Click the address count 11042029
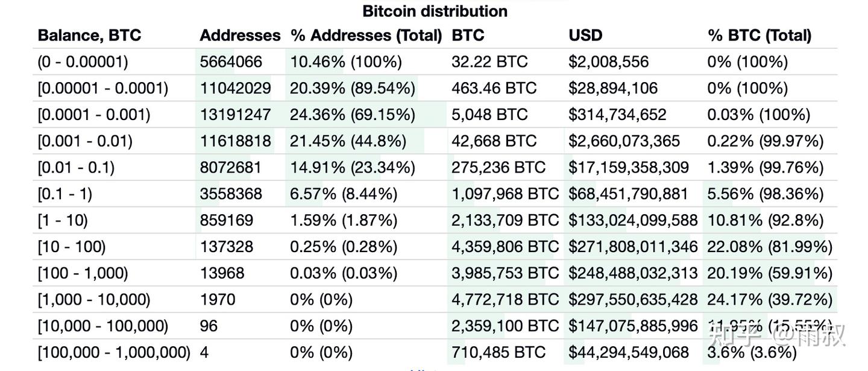 [x=236, y=88]
